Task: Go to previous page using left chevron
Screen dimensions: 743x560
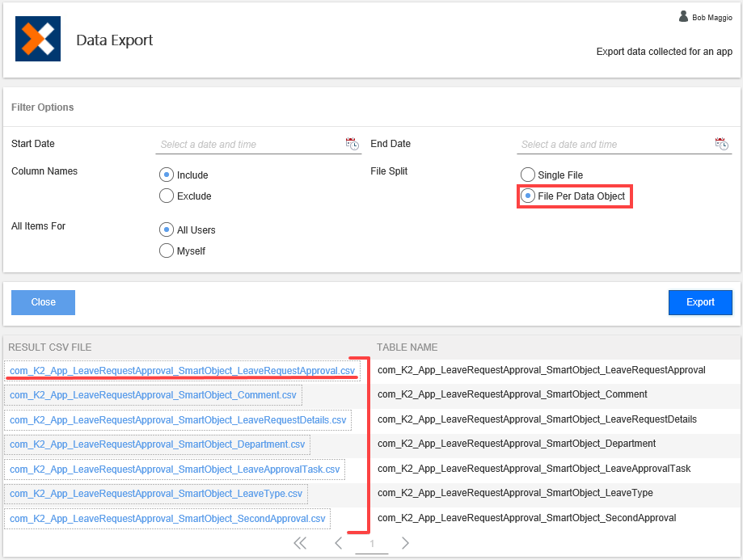Action: pos(338,543)
